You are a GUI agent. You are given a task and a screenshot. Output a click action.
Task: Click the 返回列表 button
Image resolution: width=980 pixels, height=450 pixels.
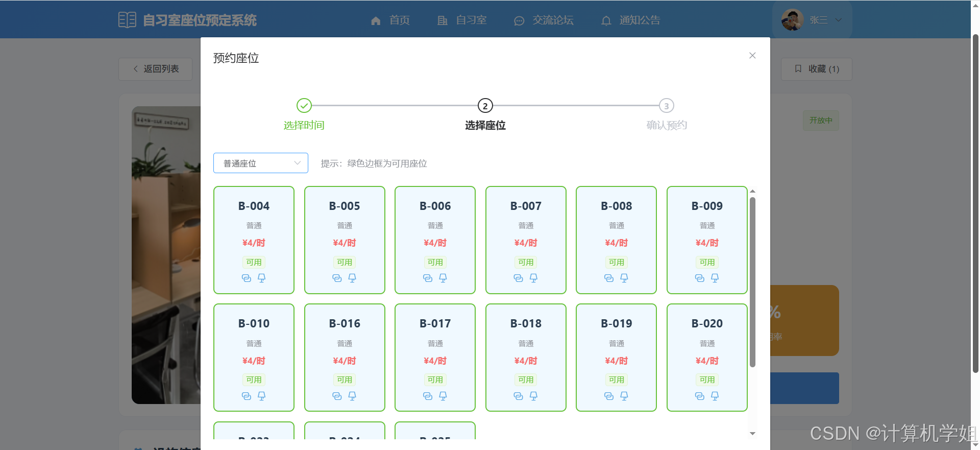pyautogui.click(x=156, y=69)
